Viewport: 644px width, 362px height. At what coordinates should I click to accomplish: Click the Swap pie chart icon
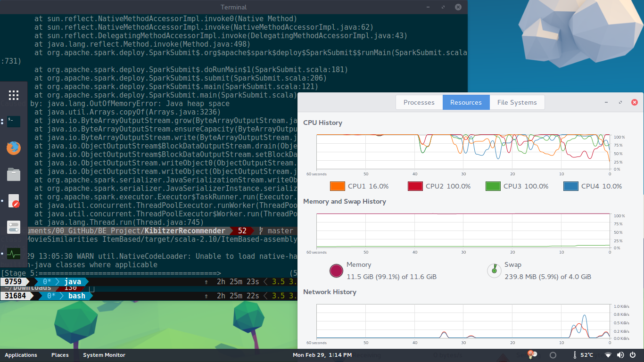click(x=494, y=271)
